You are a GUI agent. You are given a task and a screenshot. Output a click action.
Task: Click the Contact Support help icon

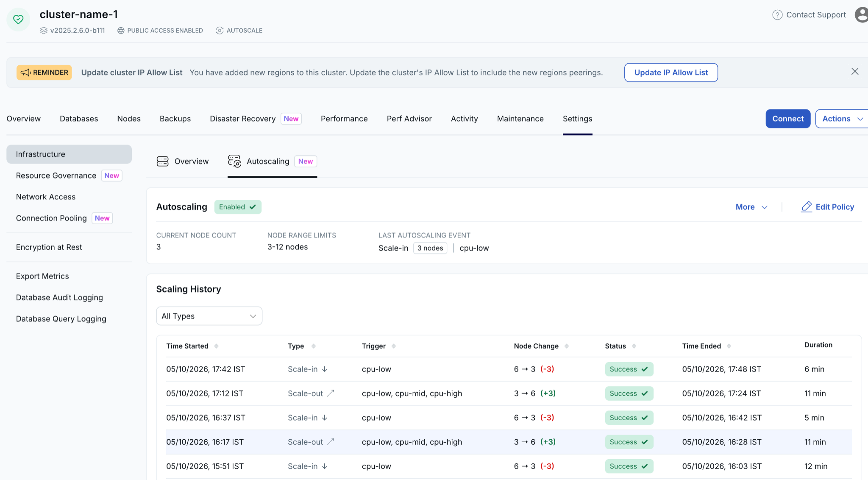(777, 15)
